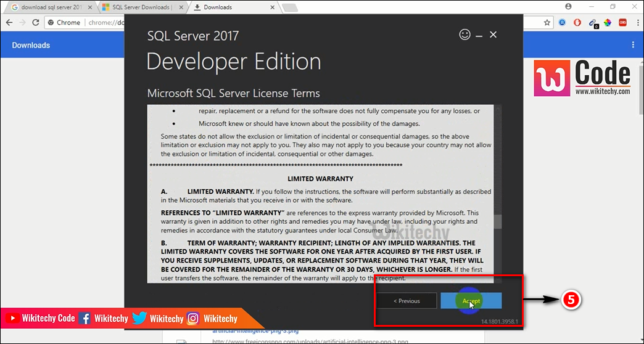The height and width of the screenshot is (344, 644).
Task: Click the license scrollbar down arrow
Action: point(498,279)
